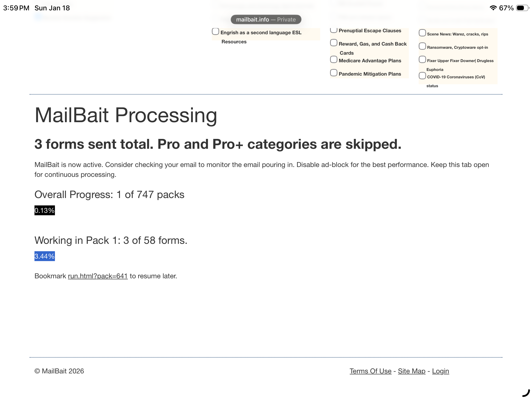The image size is (532, 399).
Task: Click the blue 3.44% pack progress bar
Action: [x=45, y=256]
